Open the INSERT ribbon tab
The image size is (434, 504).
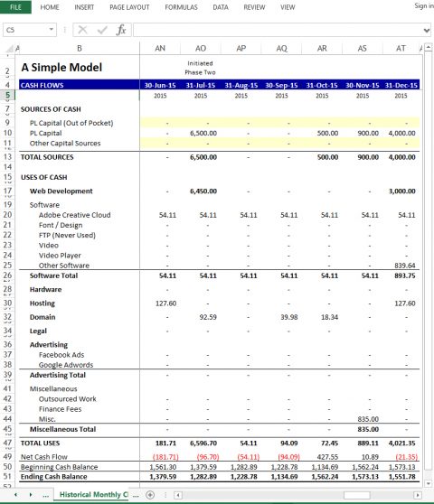[x=84, y=7]
